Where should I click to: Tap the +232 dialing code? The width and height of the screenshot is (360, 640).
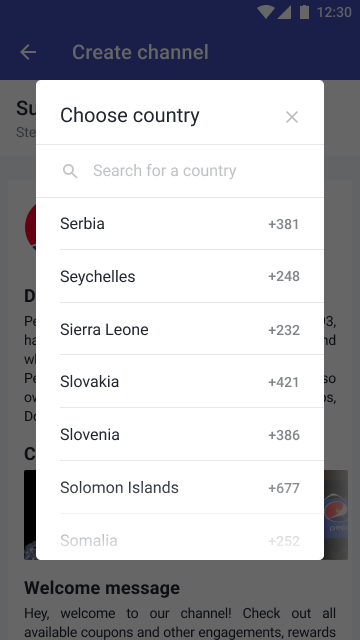[284, 330]
